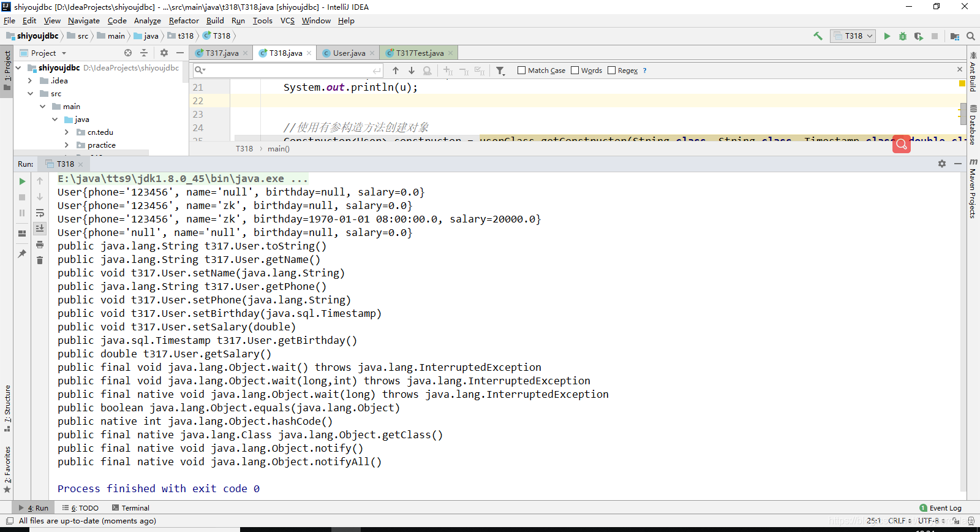
Task: Click the Run panel down stack-trace arrow
Action: [x=40, y=197]
